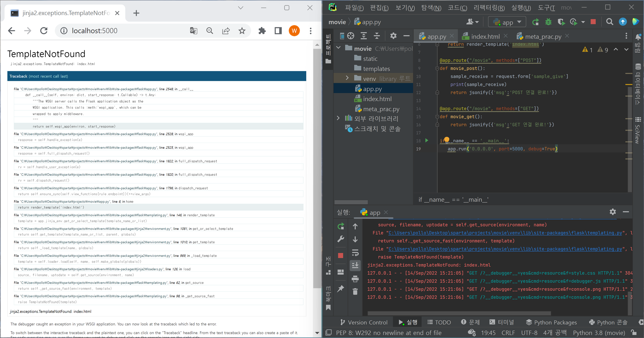The image size is (644, 338).
Task: Collapse all items in the project tree
Action: click(x=377, y=36)
